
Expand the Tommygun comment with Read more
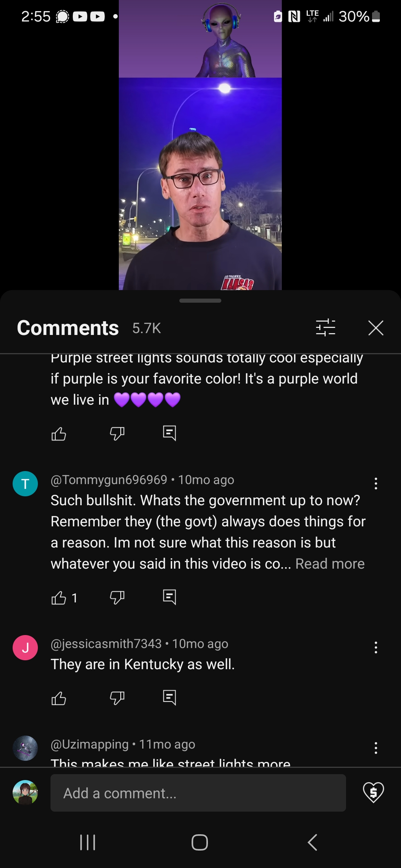(x=330, y=564)
